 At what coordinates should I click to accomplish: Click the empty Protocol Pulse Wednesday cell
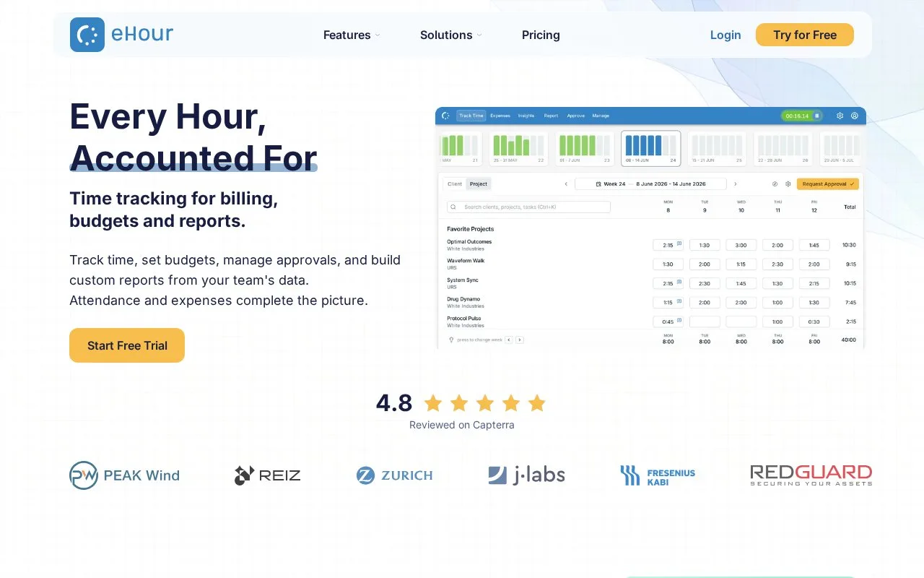click(741, 322)
